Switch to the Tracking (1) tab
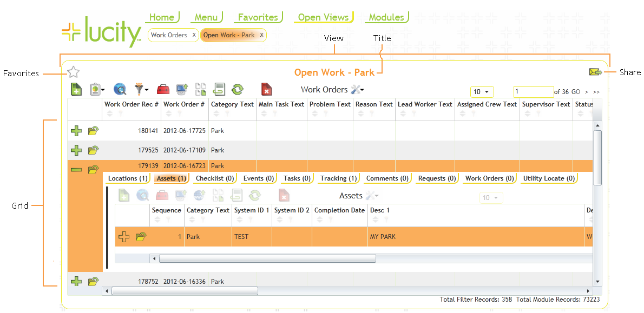 point(338,178)
